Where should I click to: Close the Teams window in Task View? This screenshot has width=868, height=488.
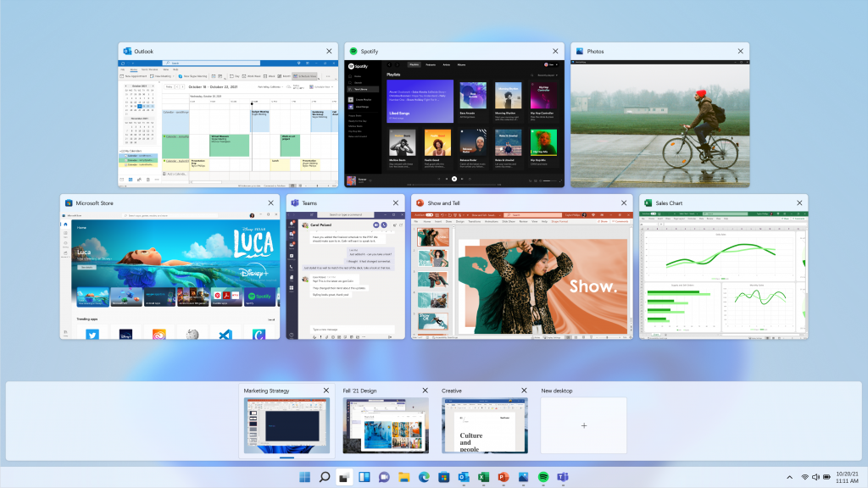click(x=396, y=203)
